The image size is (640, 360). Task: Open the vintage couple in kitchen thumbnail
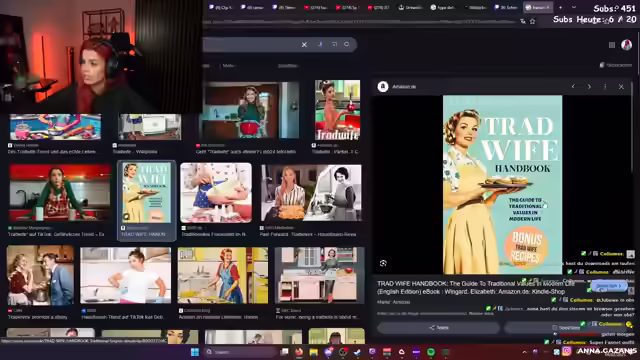[x=40, y=276]
